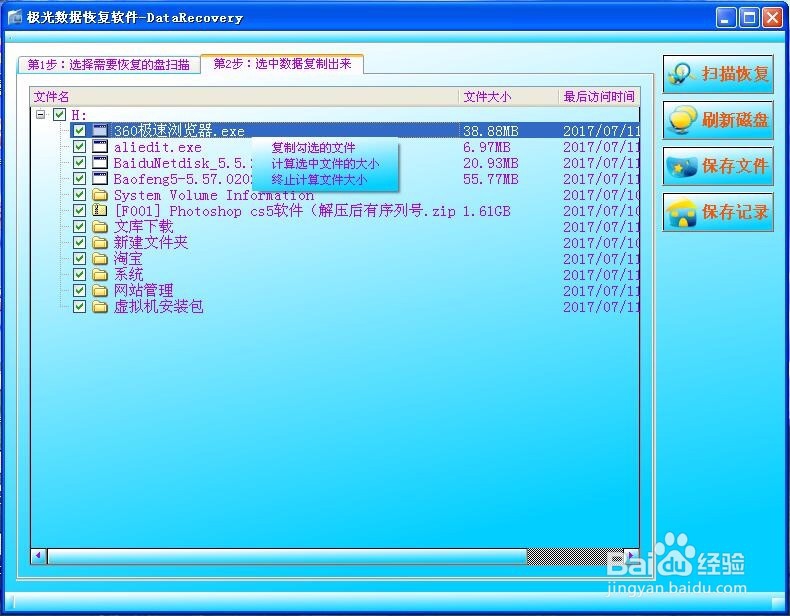This screenshot has height=616, width=790.
Task: Click the 38.88MB file size value
Action: pyautogui.click(x=491, y=131)
